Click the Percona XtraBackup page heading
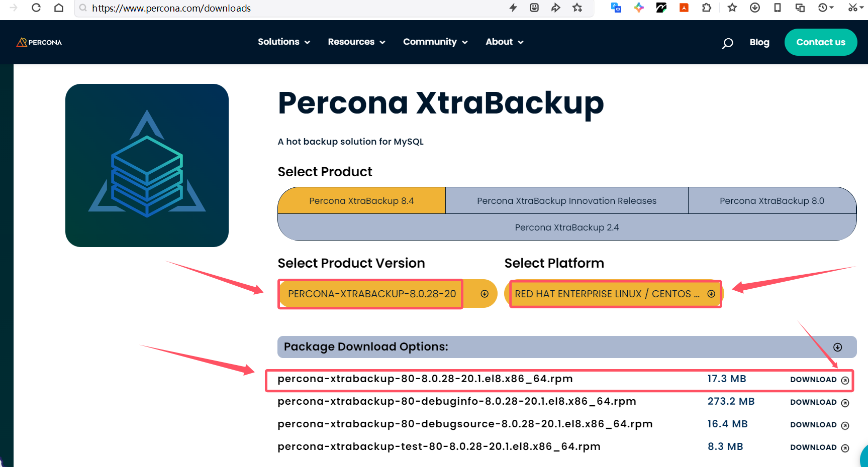868x467 pixels. (441, 103)
